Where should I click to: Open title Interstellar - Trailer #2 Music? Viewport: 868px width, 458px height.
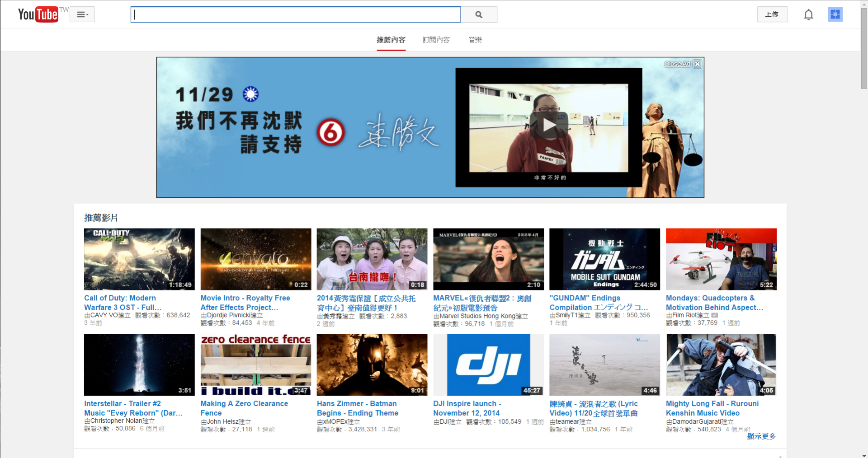point(133,408)
